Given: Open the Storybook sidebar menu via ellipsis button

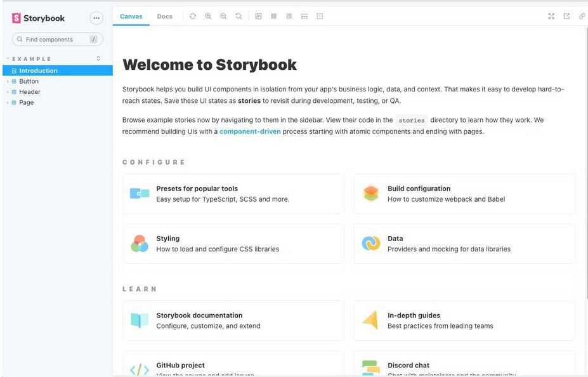Looking at the screenshot, I should click(95, 17).
